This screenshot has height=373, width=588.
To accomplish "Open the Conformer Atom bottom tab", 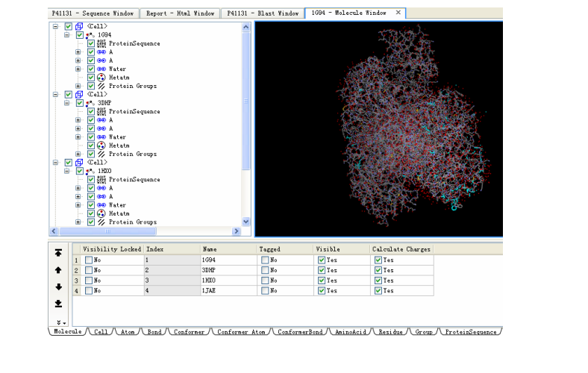I will click(240, 332).
